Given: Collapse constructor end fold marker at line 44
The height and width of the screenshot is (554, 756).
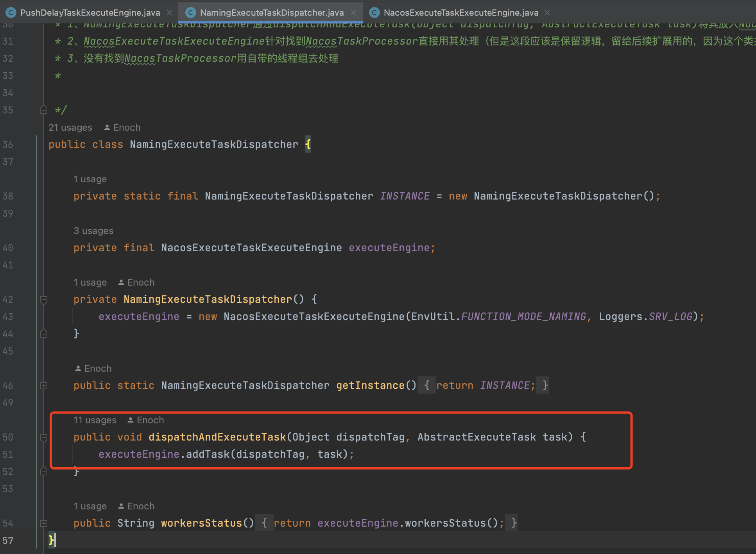Looking at the screenshot, I should click(x=44, y=334).
